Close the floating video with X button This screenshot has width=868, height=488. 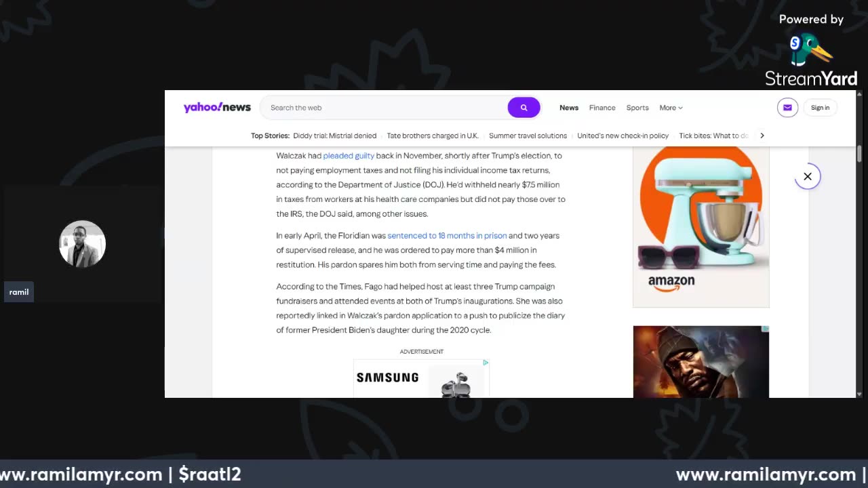click(808, 176)
